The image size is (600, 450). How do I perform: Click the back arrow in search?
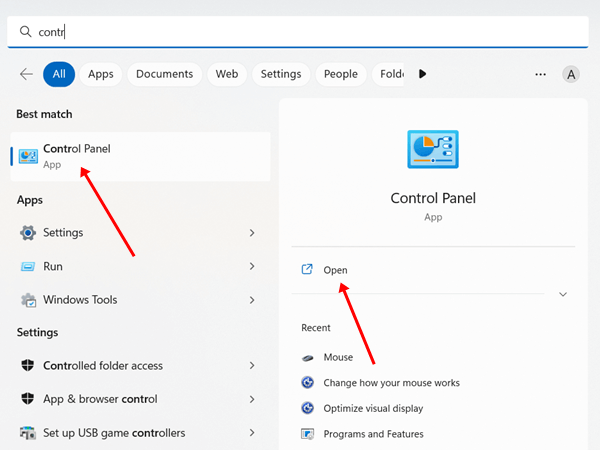point(26,74)
